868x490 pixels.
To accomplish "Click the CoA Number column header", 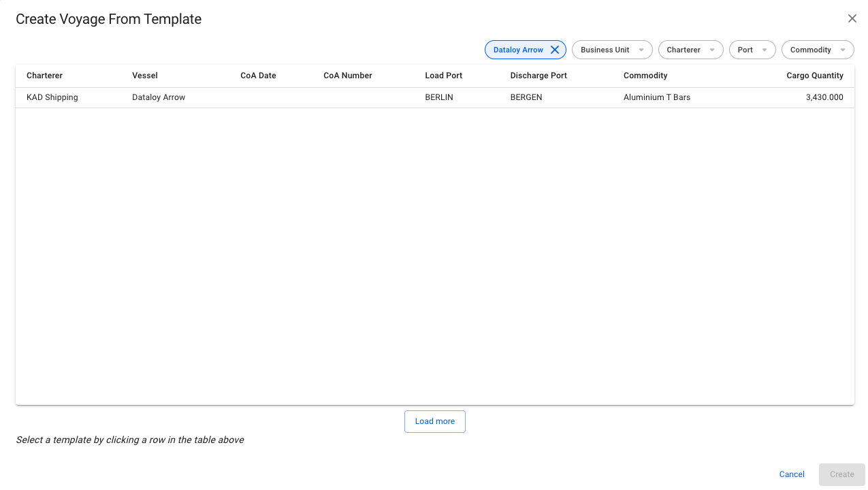I will click(x=348, y=76).
